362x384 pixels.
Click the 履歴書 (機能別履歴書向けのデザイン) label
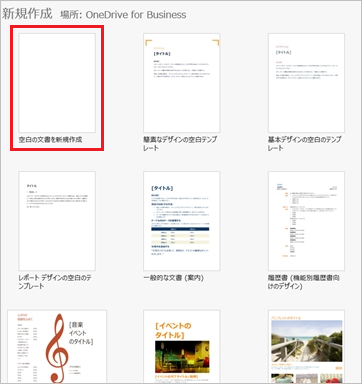point(304,282)
